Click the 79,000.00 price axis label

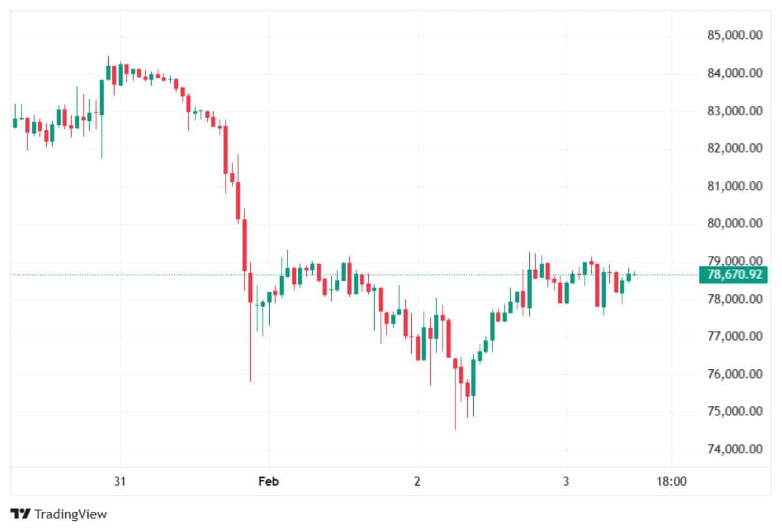coord(734,260)
